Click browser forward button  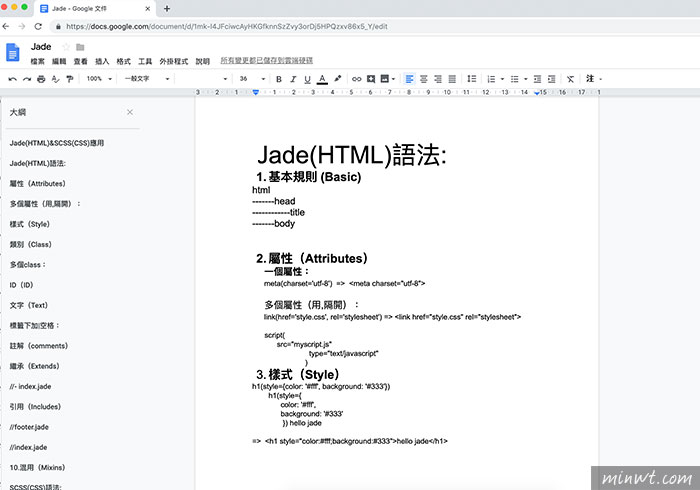[22, 26]
